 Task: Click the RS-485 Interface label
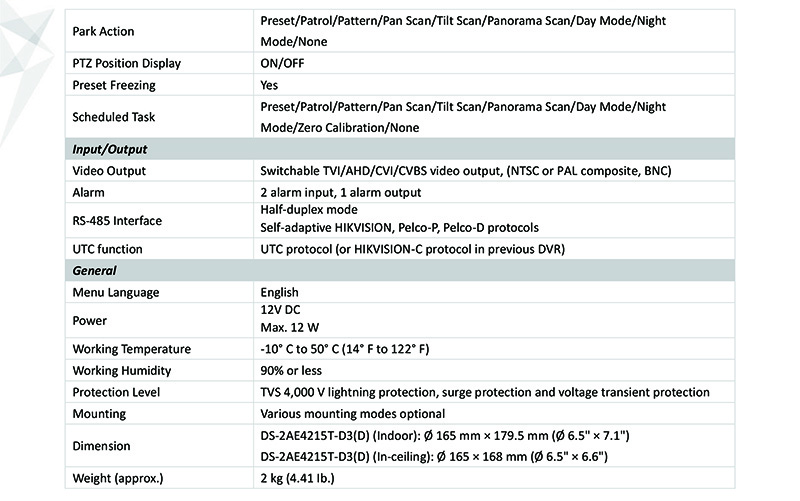(117, 220)
